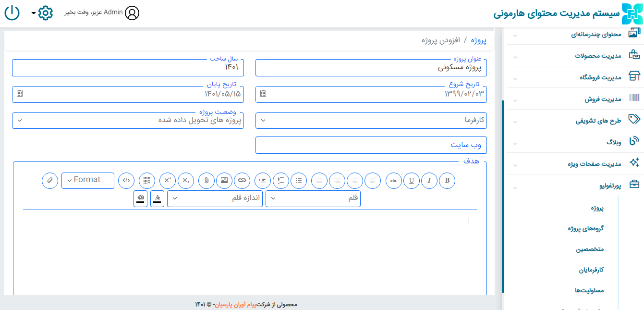This screenshot has height=310, width=644.
Task: Open the HTML source code view
Action: (126, 180)
